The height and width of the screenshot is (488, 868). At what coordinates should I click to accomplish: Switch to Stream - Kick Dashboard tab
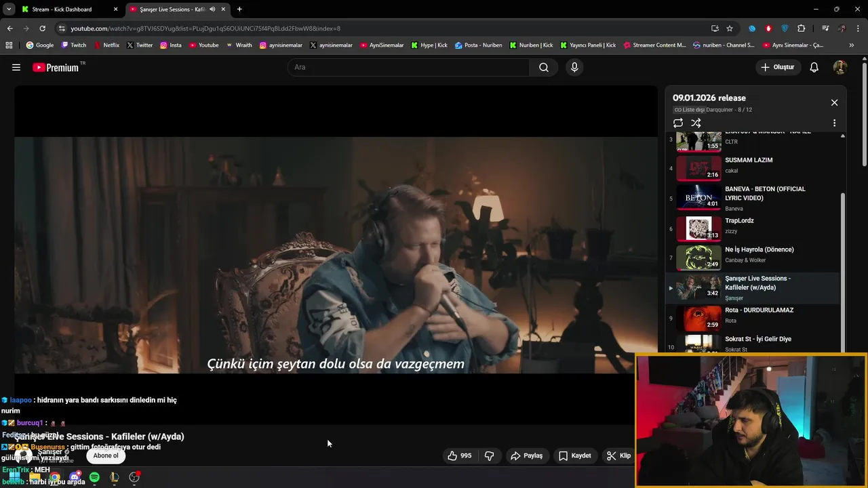tap(68, 9)
